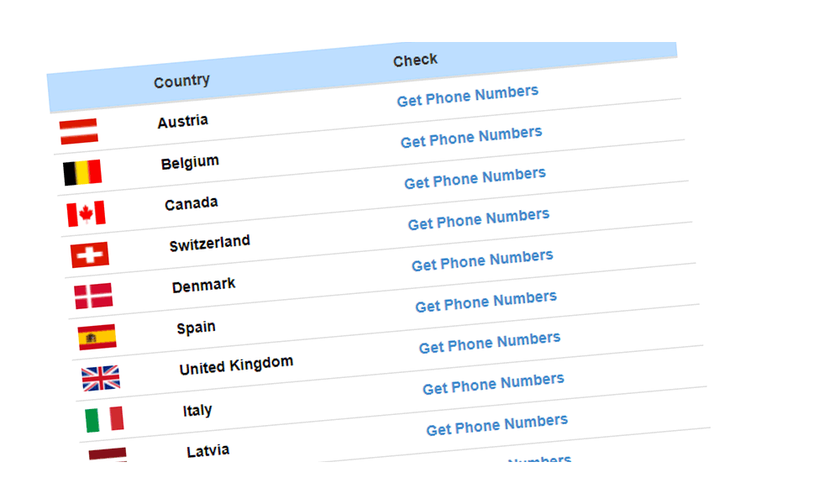The height and width of the screenshot is (504, 840).
Task: Select the Switzerland country name
Action: [x=209, y=243]
